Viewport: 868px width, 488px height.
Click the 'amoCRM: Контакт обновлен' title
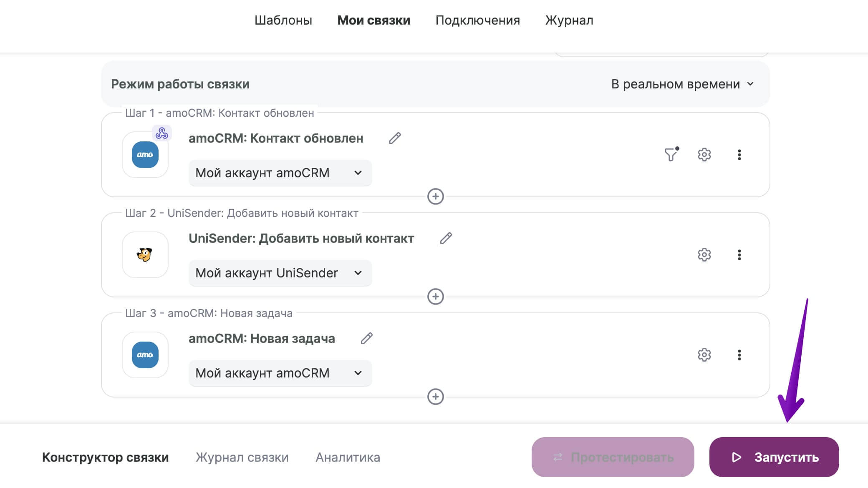pos(276,138)
